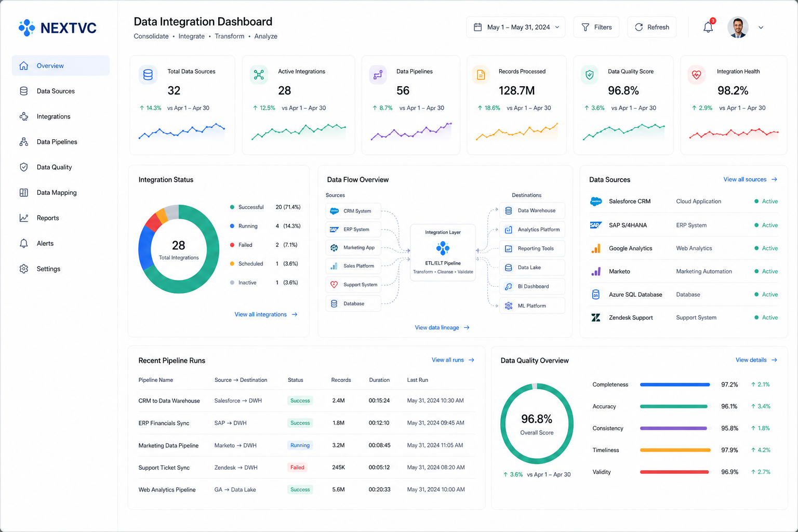Select the Marketing App source icon
This screenshot has height=532, width=798.
(x=334, y=248)
